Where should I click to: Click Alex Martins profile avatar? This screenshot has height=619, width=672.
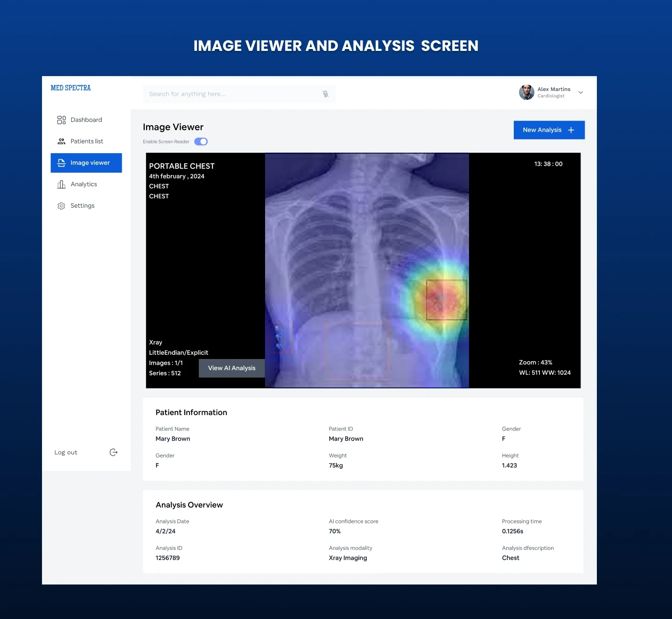click(x=526, y=92)
